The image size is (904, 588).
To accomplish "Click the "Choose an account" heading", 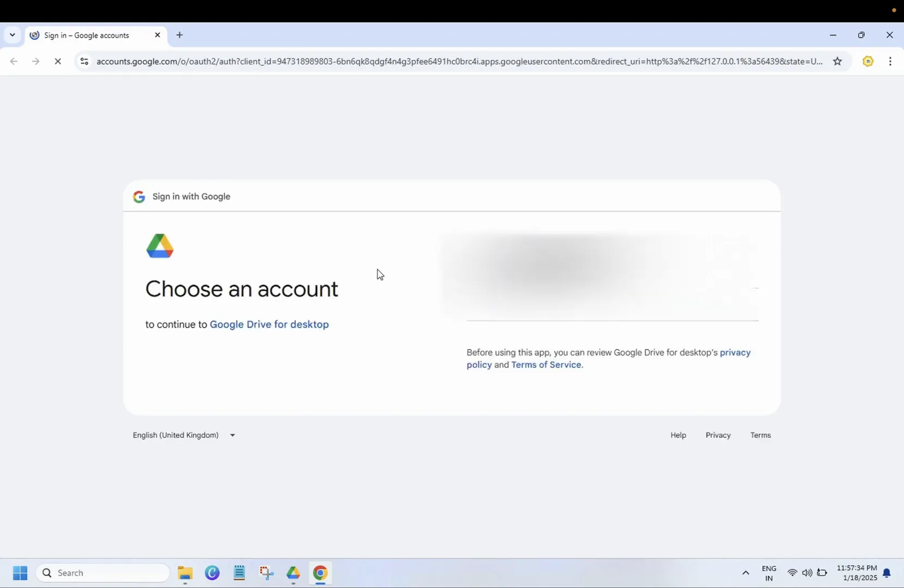I will pyautogui.click(x=242, y=289).
